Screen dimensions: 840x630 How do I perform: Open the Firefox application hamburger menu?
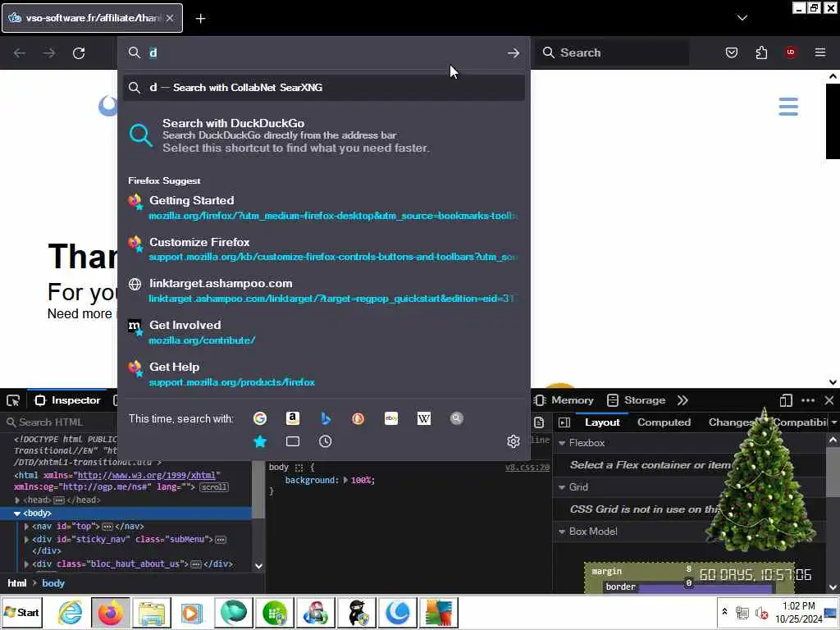[x=820, y=52]
